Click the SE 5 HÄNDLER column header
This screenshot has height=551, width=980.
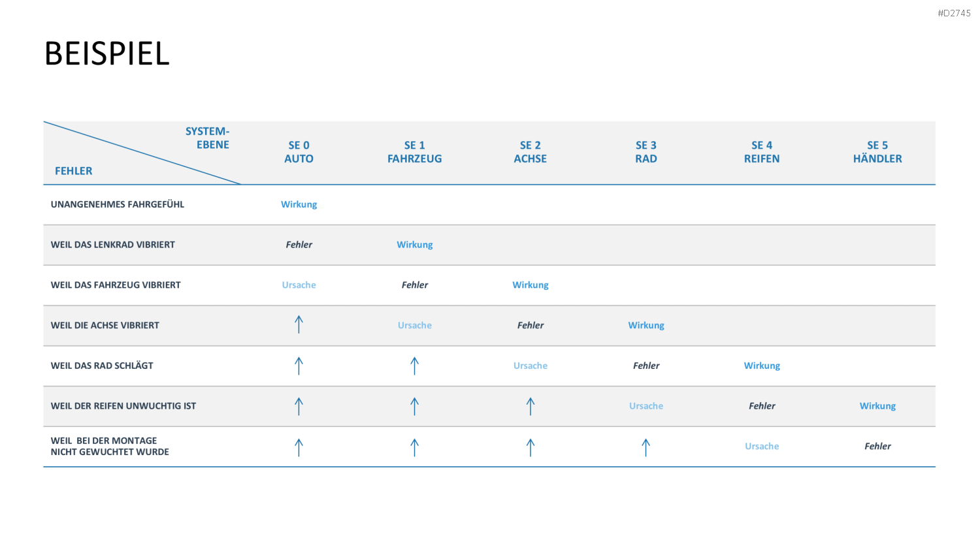click(877, 152)
